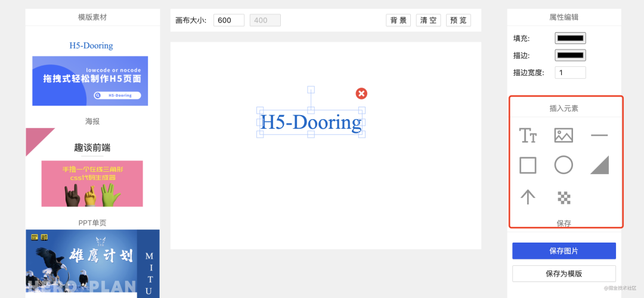This screenshot has height=298, width=644.
Task: Select the 雄鹰计划 PPT template thumbnail
Action: pos(93,263)
